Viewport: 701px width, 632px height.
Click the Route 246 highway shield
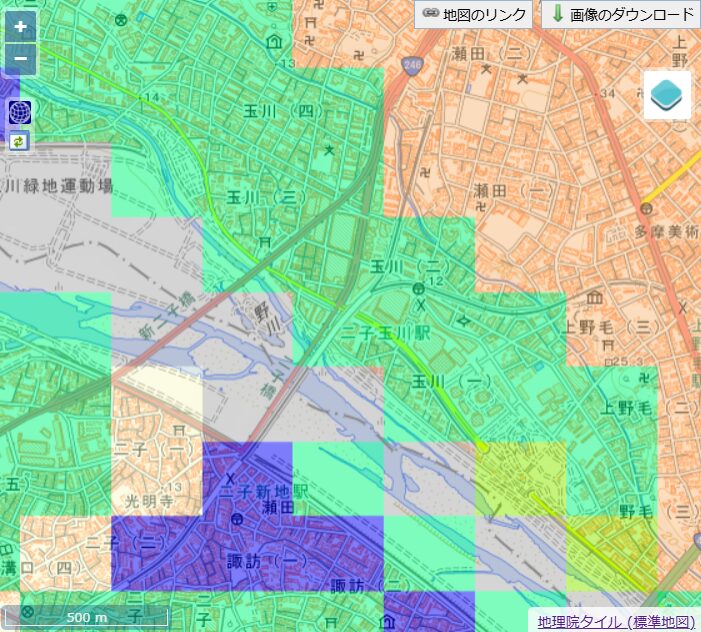tap(413, 66)
